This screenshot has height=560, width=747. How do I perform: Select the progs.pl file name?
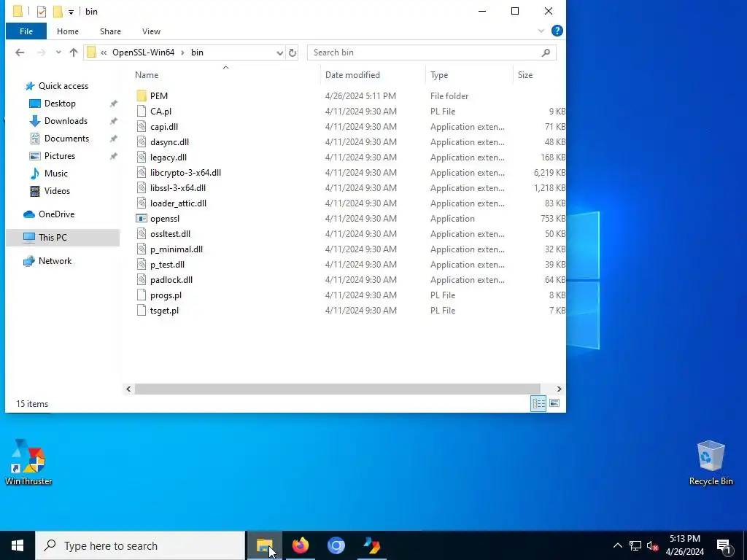click(166, 295)
